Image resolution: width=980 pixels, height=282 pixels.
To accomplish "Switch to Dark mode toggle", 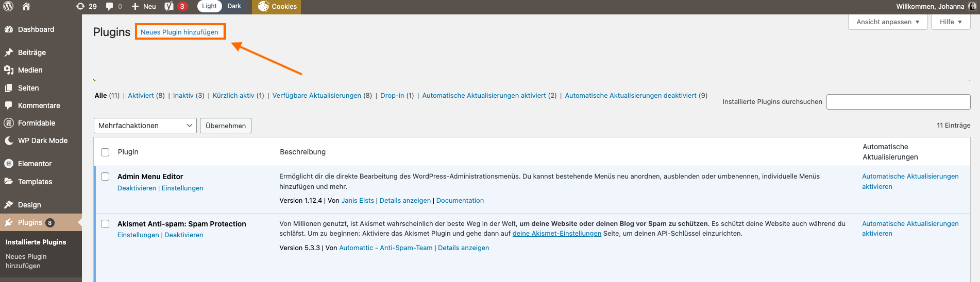I will (234, 6).
